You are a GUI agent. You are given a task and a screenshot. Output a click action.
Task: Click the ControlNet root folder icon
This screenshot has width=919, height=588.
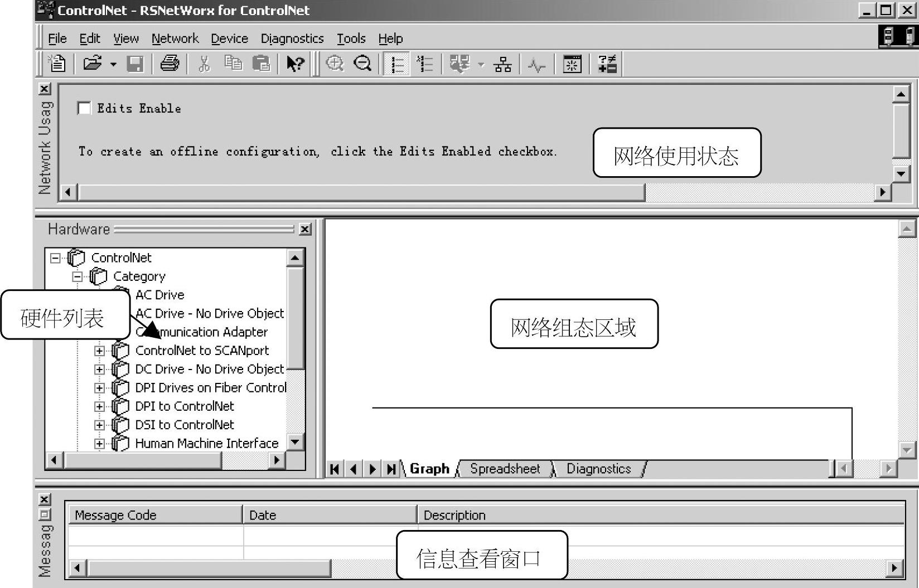point(76,257)
